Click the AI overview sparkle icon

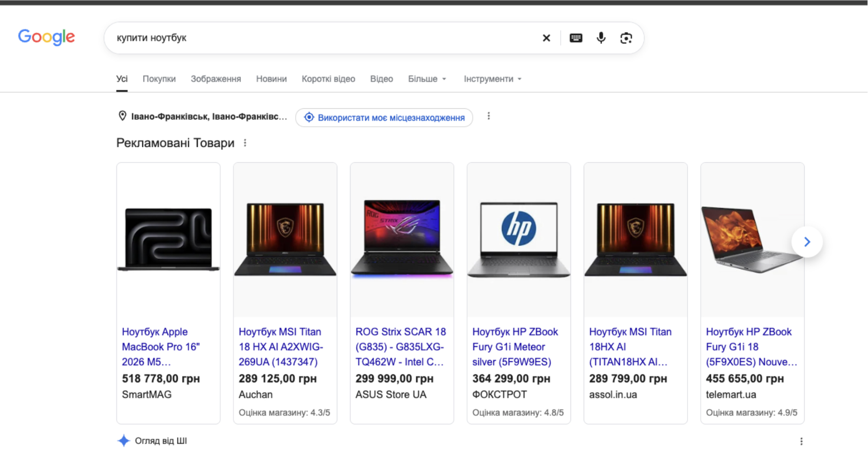click(x=124, y=440)
